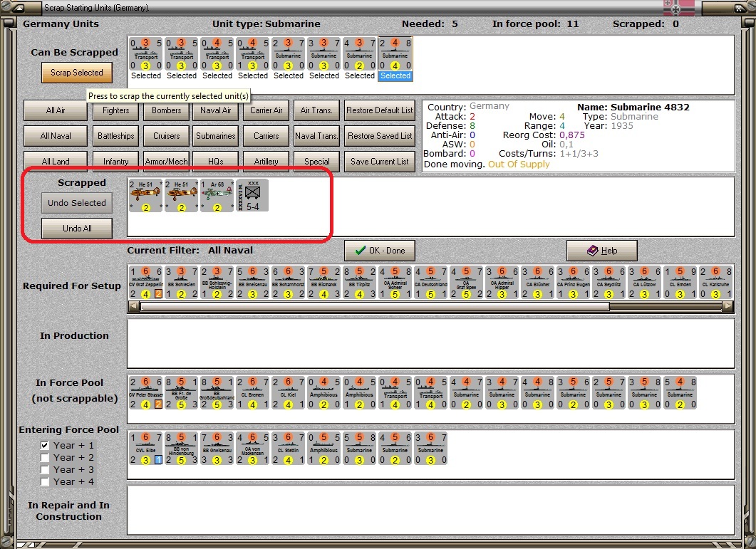Click the BB von Hindenburg counter
756x549 pixels.
[x=182, y=449]
